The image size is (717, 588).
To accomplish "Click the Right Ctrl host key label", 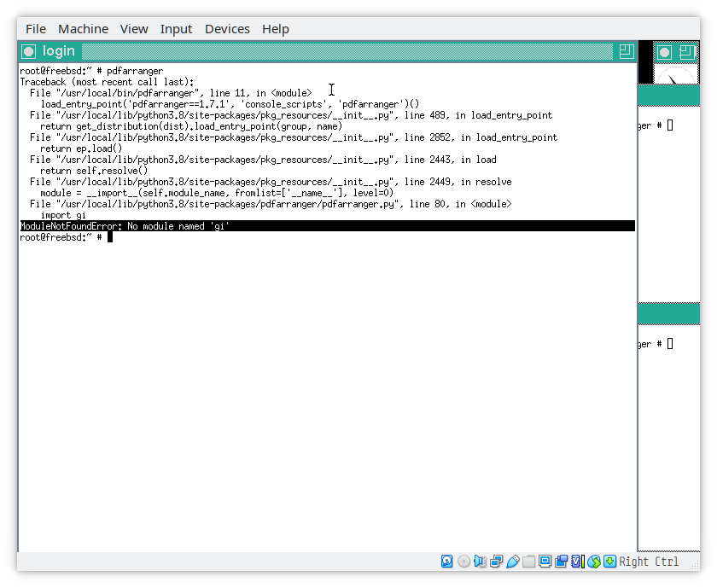I will click(x=649, y=562).
